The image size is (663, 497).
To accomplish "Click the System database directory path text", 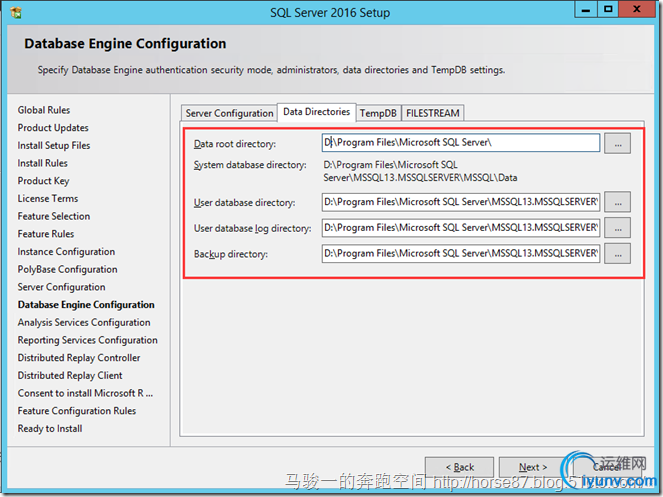I will (x=420, y=171).
